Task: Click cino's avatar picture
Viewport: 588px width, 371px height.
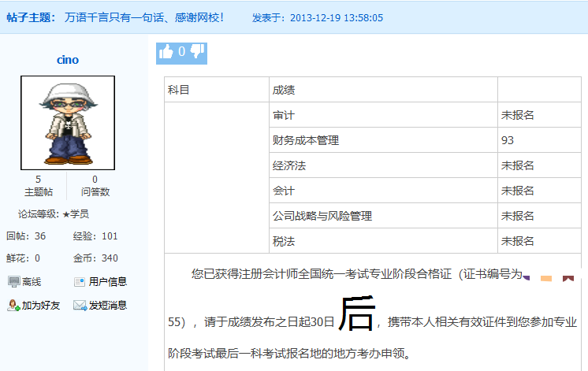Action: 68,123
